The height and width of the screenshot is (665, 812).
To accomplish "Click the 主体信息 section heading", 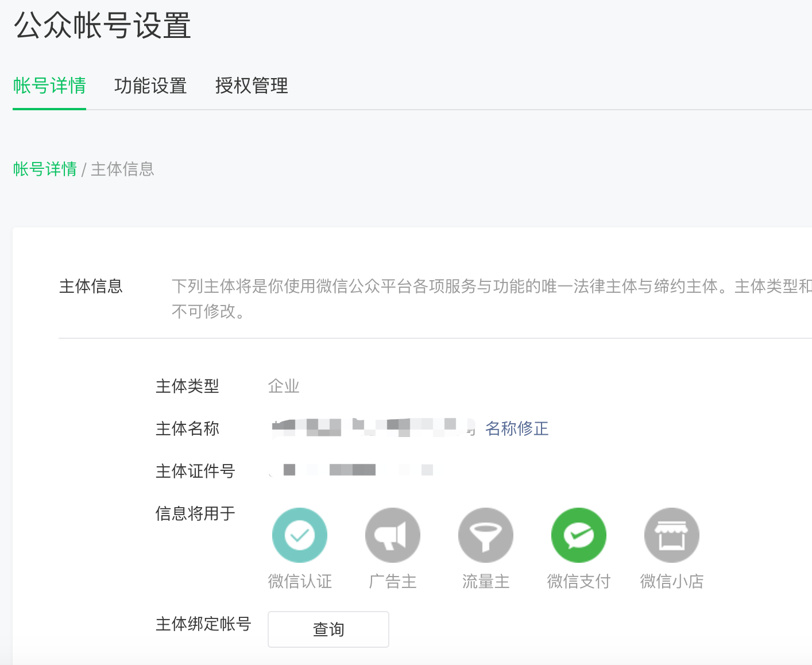I will pyautogui.click(x=91, y=286).
